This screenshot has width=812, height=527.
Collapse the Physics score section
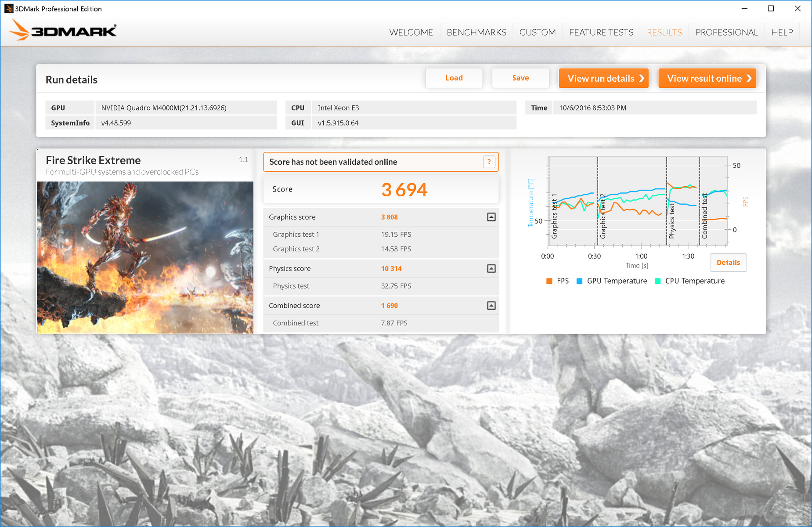[x=491, y=268]
